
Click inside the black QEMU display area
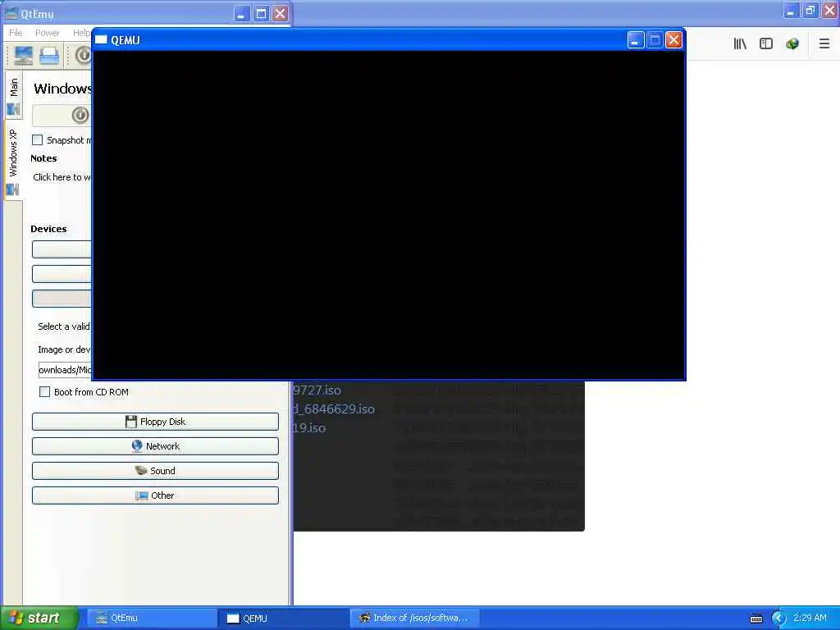(389, 215)
